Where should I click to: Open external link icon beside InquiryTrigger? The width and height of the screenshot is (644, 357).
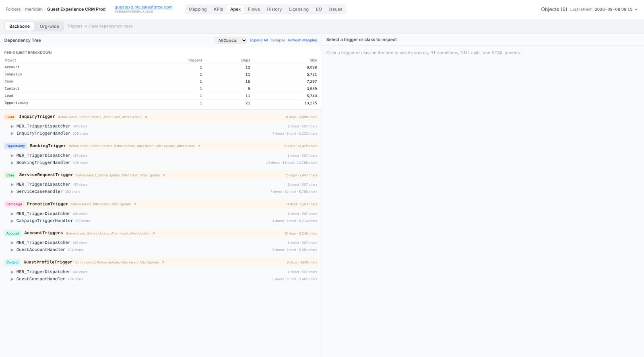point(146,117)
